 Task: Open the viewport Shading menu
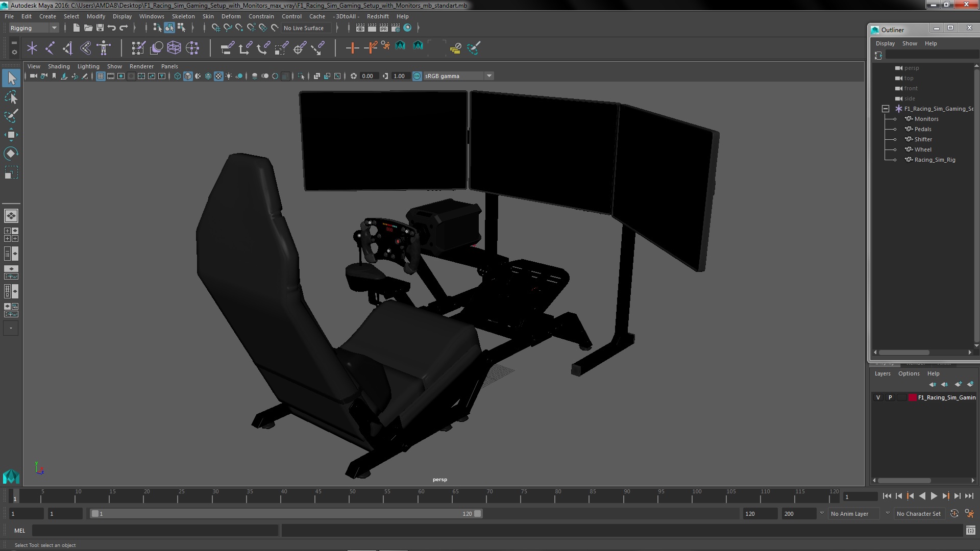click(59, 66)
